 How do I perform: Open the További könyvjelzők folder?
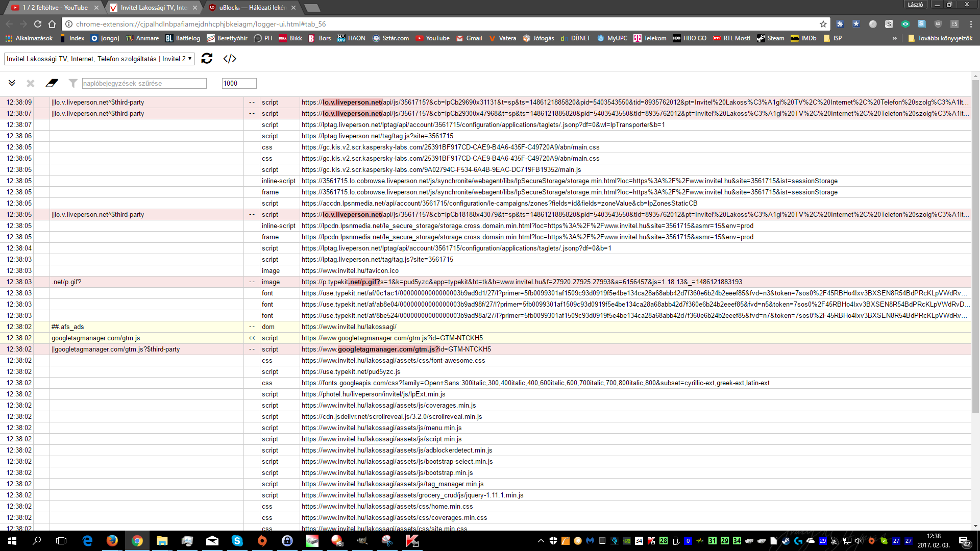pyautogui.click(x=940, y=38)
